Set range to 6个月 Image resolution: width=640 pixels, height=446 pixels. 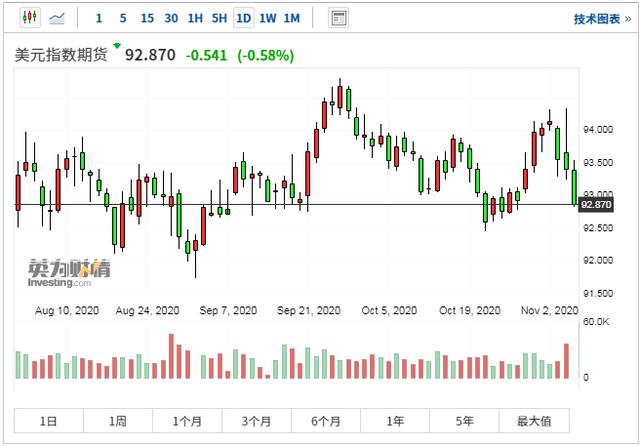326,421
